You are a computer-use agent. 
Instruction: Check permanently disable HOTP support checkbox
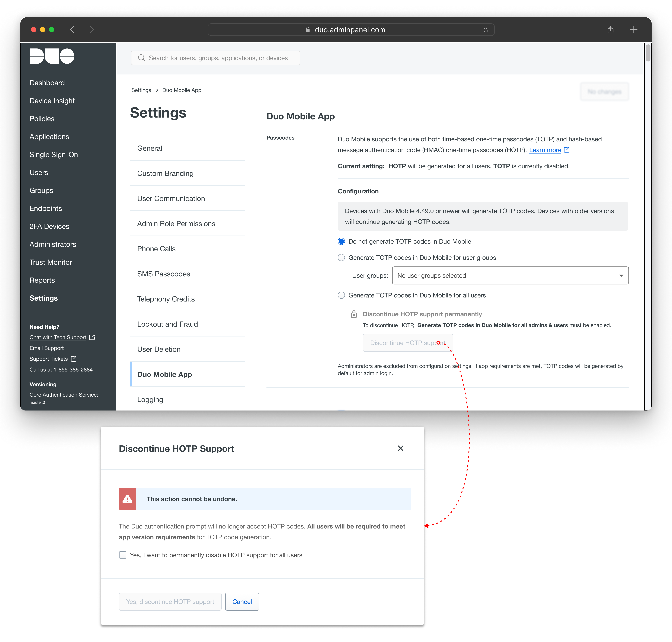(122, 555)
